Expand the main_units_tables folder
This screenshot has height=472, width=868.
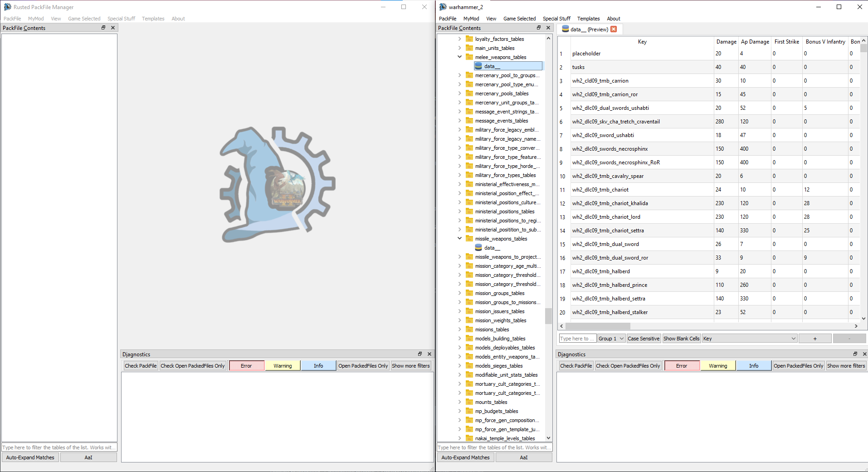[x=459, y=48]
